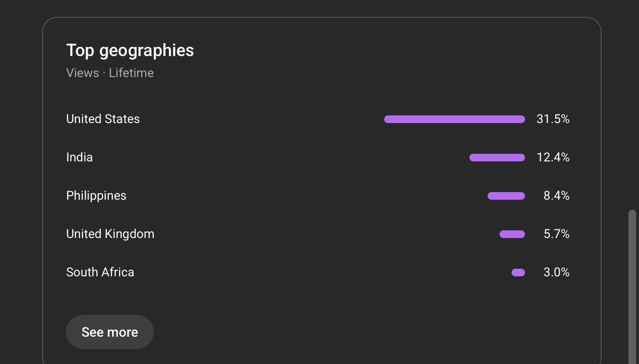
Task: Click the Top geographies card heading
Action: [x=130, y=50]
